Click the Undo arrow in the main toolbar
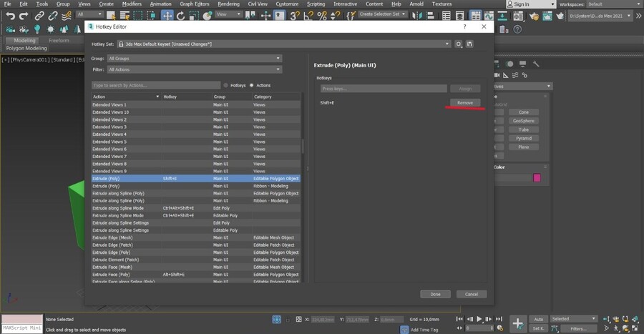 (9, 15)
